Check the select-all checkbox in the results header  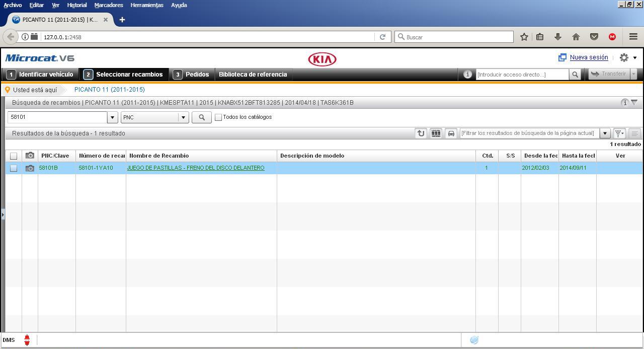[x=14, y=156]
